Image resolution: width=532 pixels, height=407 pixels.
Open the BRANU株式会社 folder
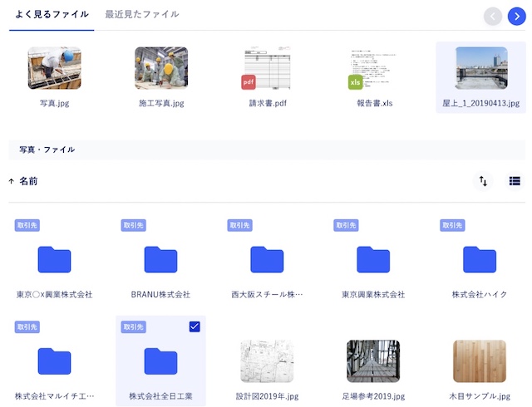(x=160, y=260)
